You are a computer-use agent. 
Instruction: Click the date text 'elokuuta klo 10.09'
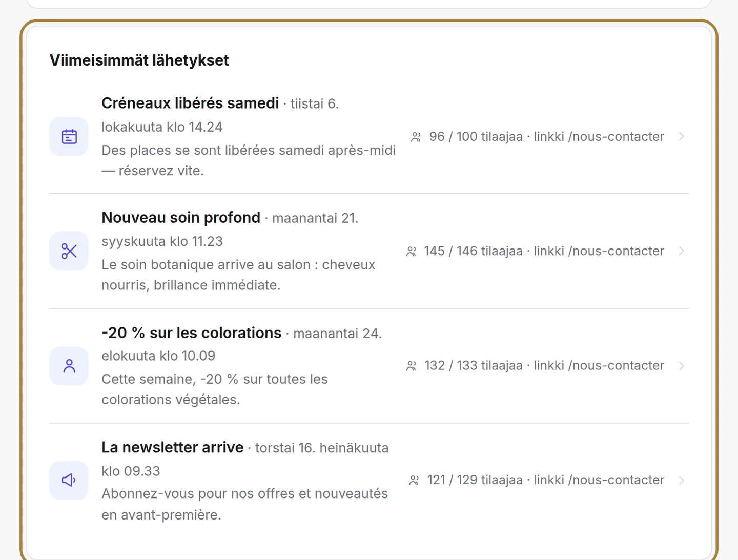click(158, 356)
